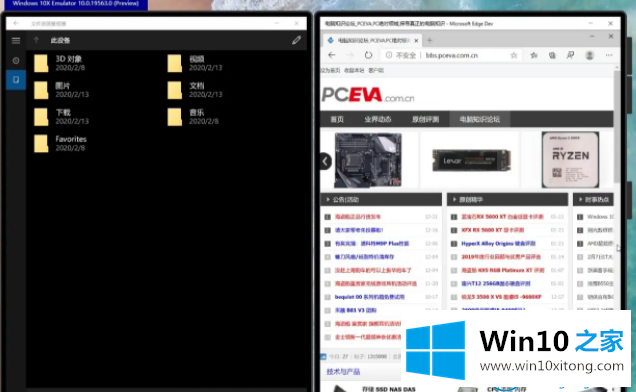The image size is (636, 392).
Task: Open the Edge profile avatar
Action: pos(589,55)
